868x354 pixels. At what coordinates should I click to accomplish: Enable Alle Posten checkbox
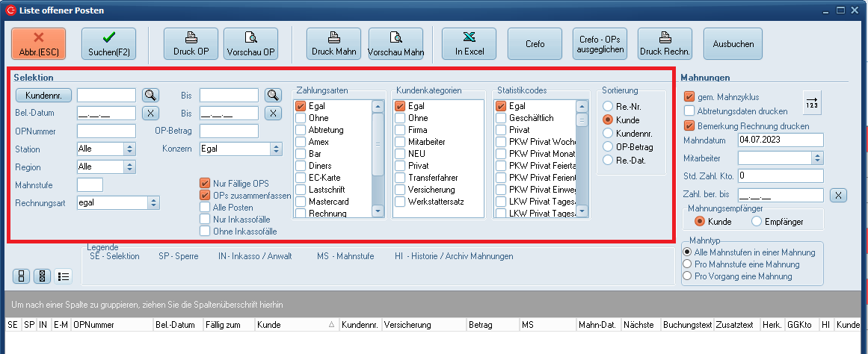[205, 207]
